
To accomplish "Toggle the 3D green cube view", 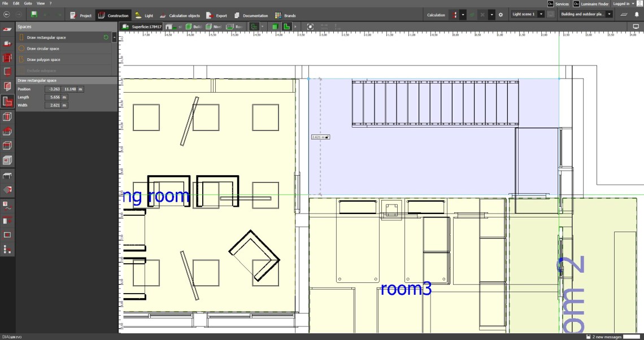I will (275, 27).
